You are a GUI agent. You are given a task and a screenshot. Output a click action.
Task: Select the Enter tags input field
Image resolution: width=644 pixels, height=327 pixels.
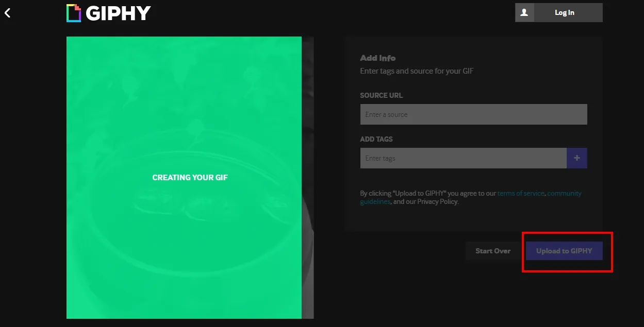[463, 158]
